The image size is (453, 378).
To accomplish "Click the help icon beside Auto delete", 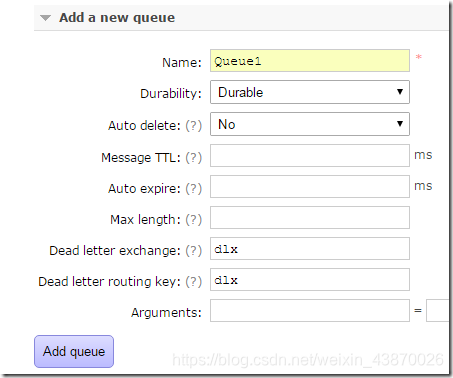I will tap(194, 126).
